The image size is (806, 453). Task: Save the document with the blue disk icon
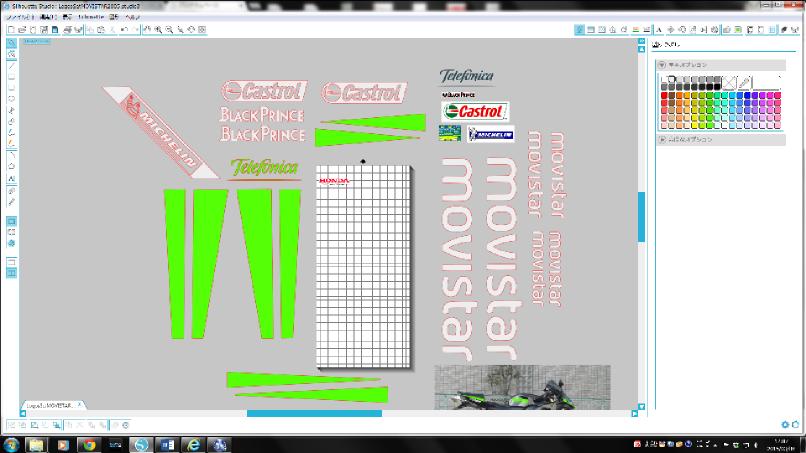point(55,30)
